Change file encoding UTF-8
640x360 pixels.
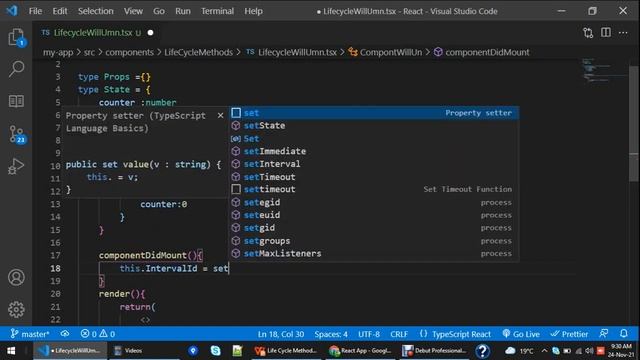369,334
